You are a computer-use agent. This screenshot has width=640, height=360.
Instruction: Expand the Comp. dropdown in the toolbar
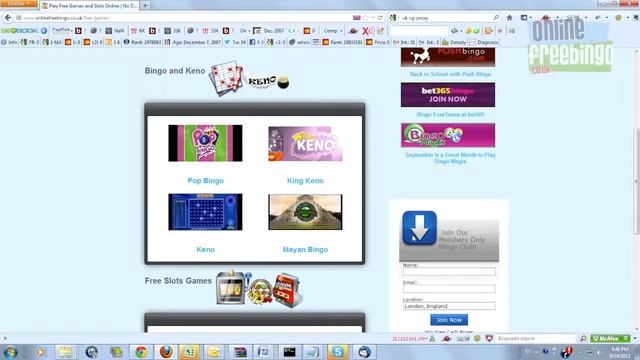pos(333,31)
